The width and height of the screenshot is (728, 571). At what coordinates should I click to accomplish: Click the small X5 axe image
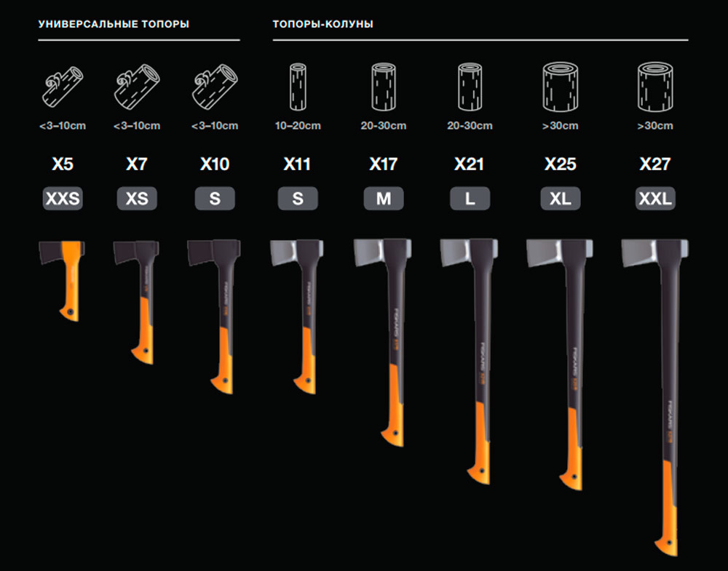click(x=64, y=276)
